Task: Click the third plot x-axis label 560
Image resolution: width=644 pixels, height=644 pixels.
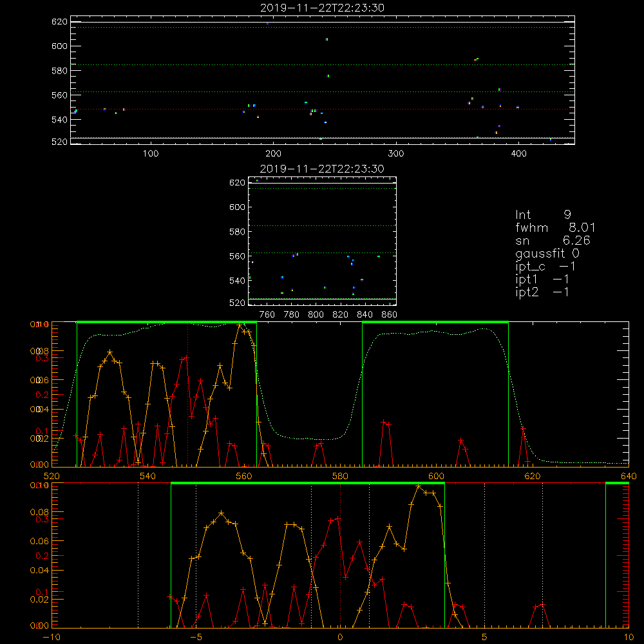Action: click(x=244, y=476)
